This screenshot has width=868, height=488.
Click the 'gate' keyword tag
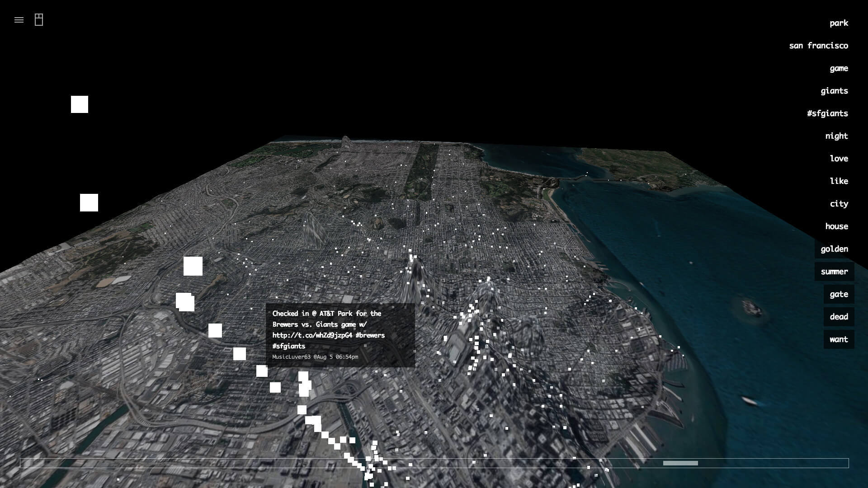(x=839, y=294)
